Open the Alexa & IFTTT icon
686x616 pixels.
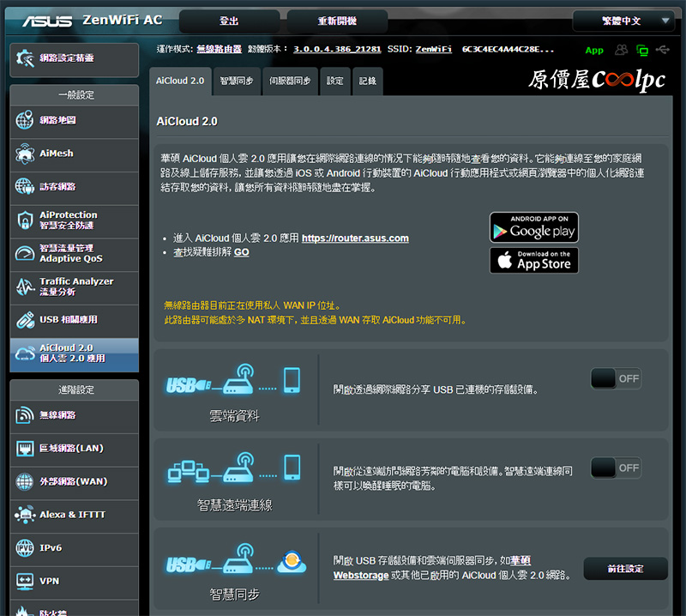tap(25, 515)
